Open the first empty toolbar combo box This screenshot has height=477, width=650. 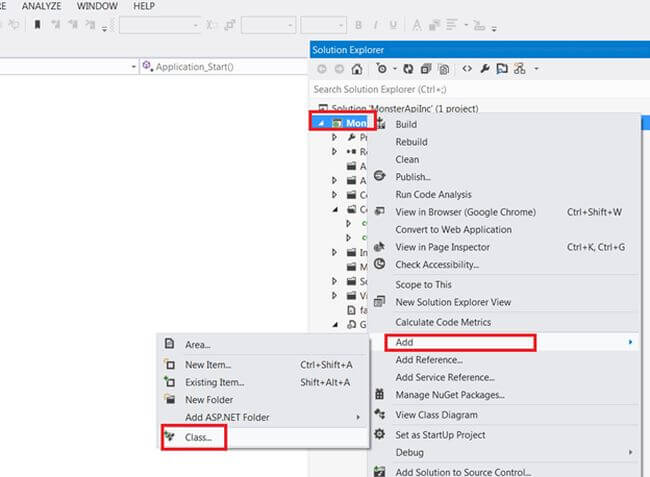(160, 25)
